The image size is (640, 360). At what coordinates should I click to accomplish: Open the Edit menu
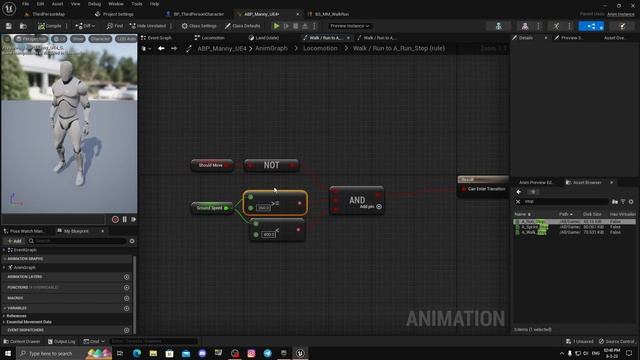click(40, 4)
